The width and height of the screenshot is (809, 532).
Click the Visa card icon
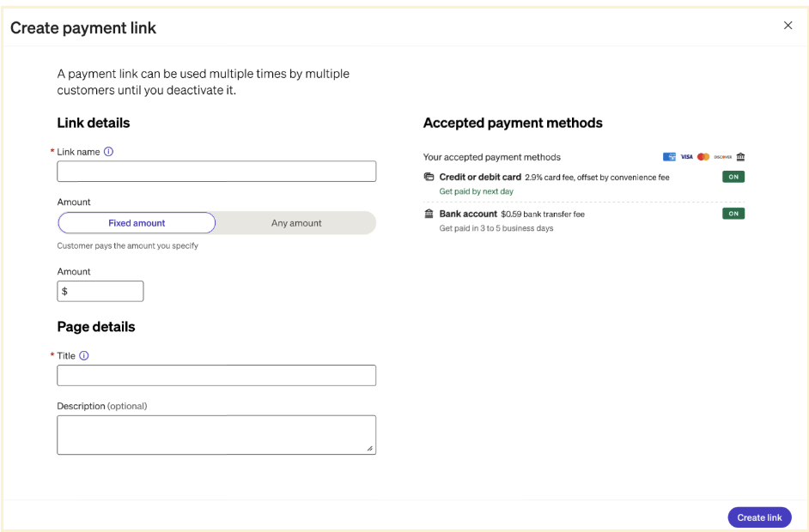[687, 157]
